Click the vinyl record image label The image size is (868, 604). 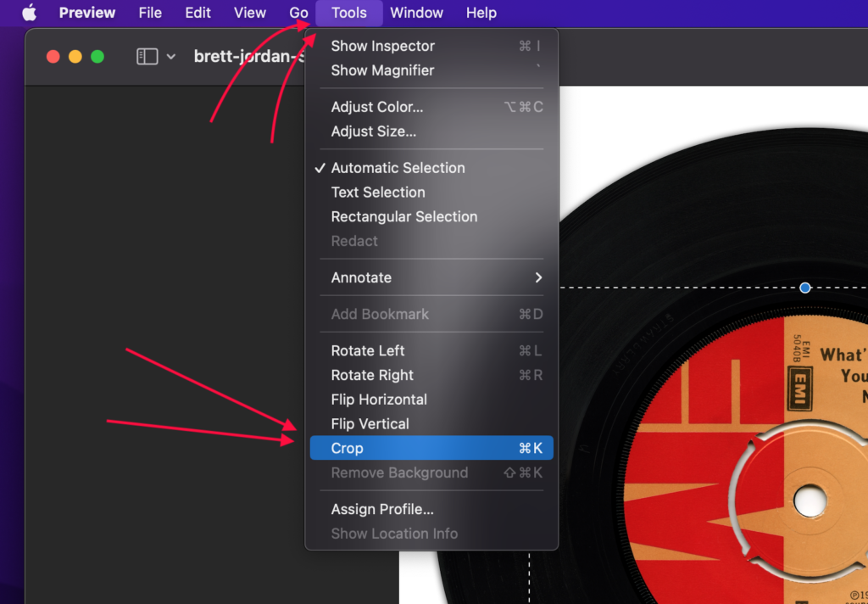coord(746,460)
